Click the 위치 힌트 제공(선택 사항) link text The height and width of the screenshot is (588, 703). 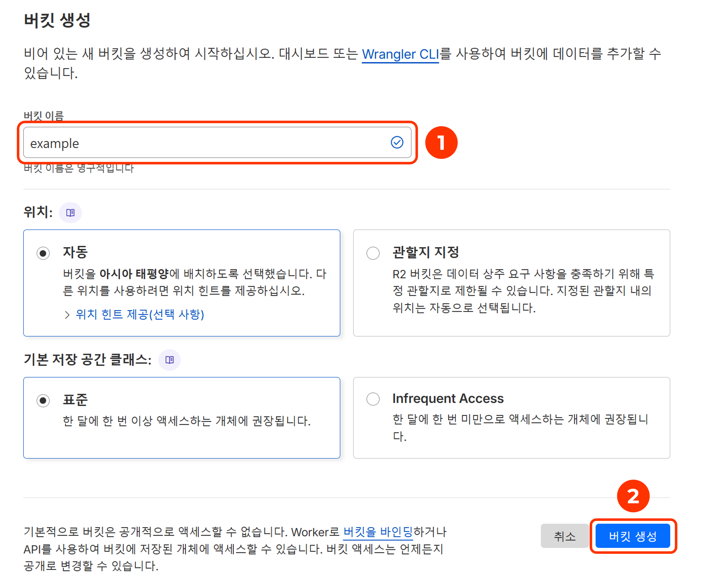pos(140,314)
